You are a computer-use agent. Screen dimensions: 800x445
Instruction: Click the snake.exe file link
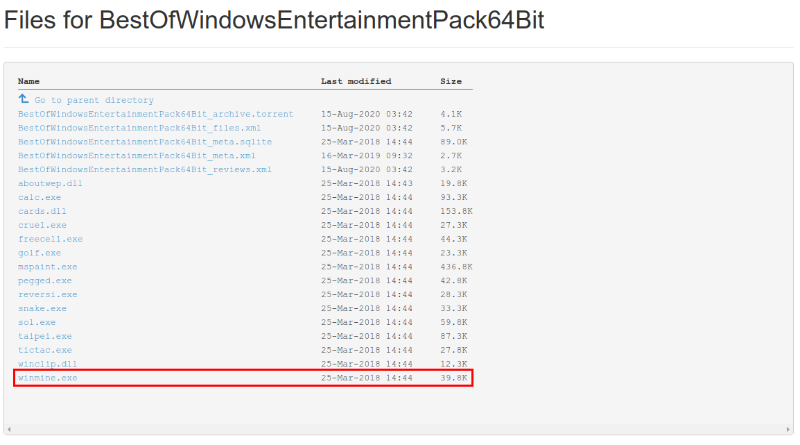pyautogui.click(x=42, y=309)
